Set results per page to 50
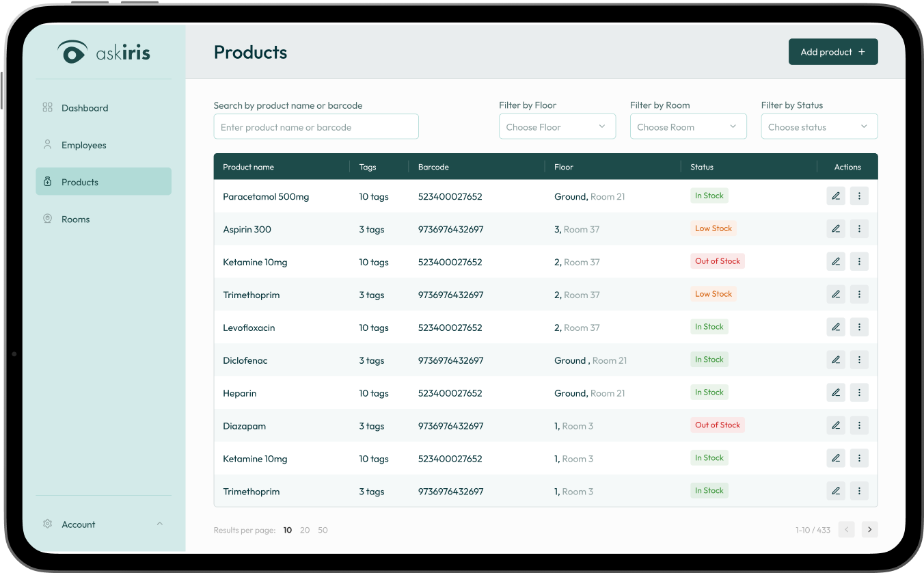924x573 pixels. point(323,530)
